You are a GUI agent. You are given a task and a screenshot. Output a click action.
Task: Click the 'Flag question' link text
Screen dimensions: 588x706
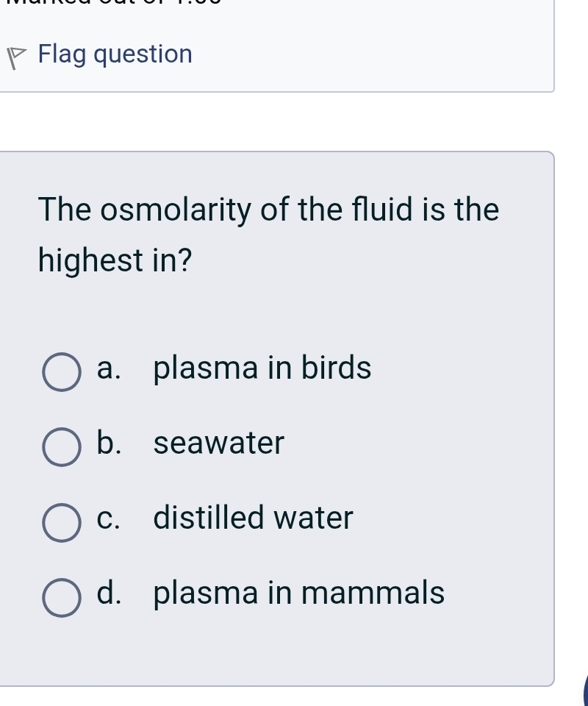pyautogui.click(x=115, y=54)
